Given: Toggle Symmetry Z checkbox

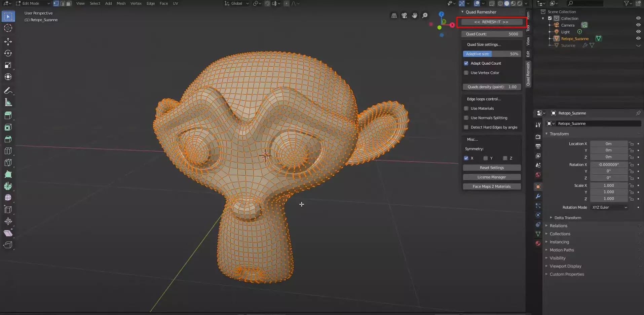Looking at the screenshot, I should click(x=505, y=158).
